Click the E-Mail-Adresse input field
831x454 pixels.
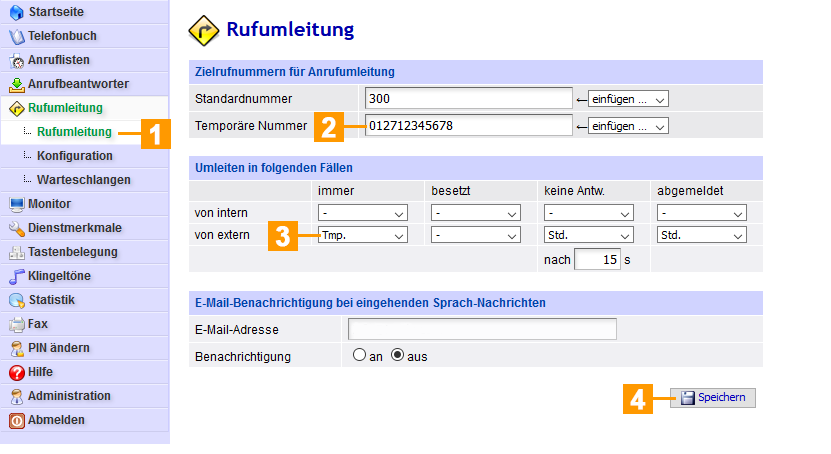482,330
